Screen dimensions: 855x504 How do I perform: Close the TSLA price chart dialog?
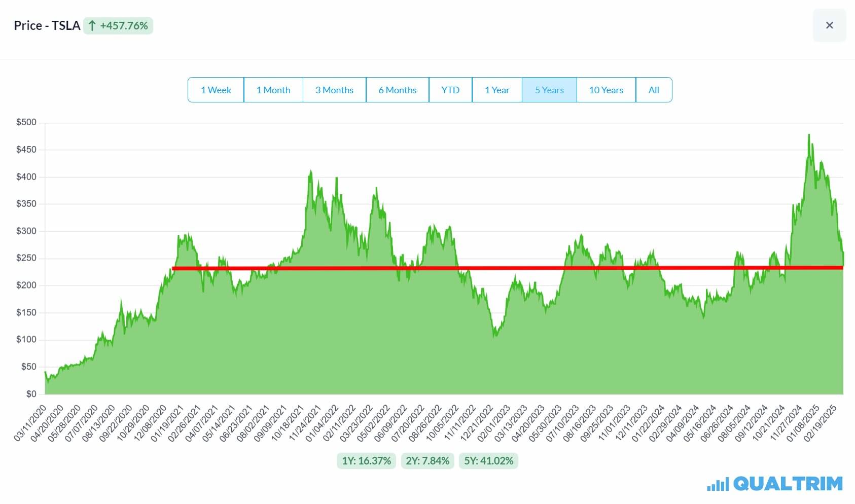tap(830, 25)
